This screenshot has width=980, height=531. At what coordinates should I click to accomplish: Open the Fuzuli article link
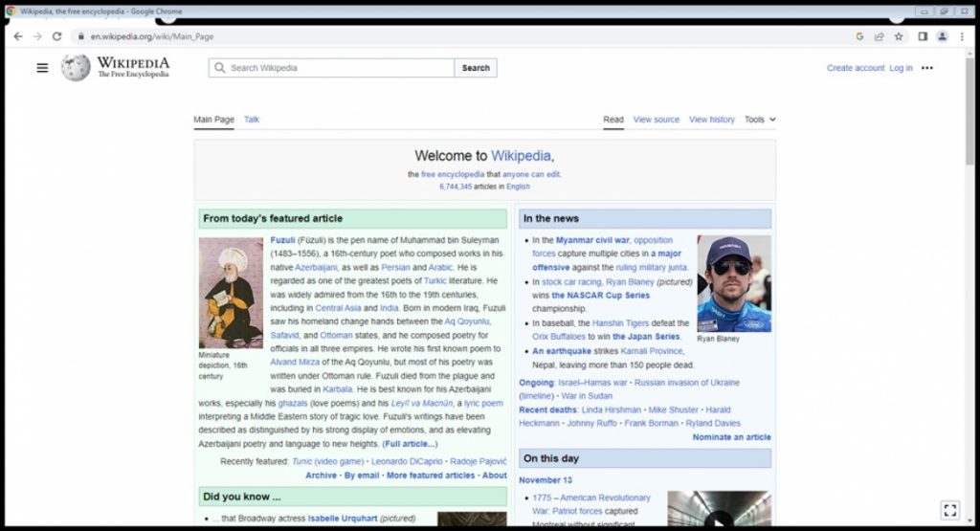282,240
